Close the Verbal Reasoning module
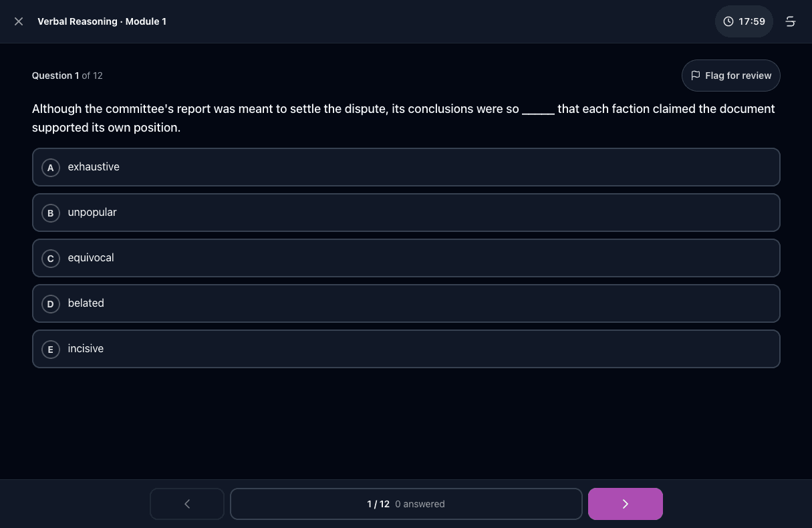Image resolution: width=812 pixels, height=528 pixels. click(x=19, y=21)
